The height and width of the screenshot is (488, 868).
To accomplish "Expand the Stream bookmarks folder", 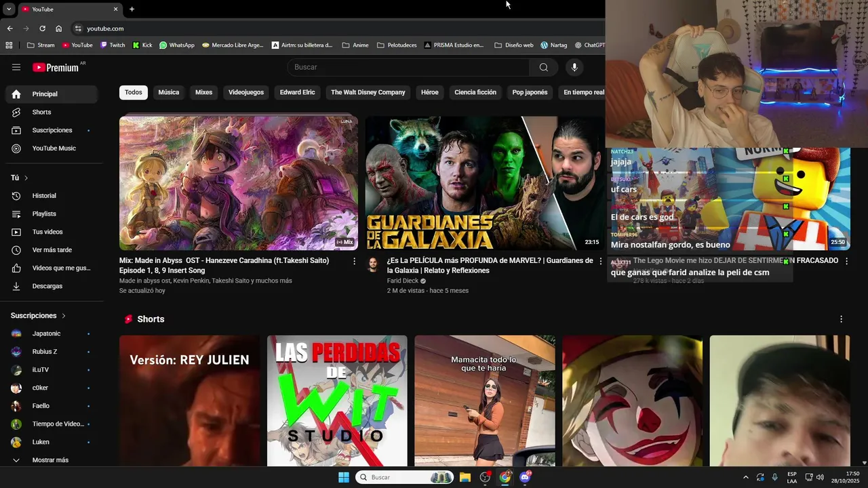I will point(41,45).
